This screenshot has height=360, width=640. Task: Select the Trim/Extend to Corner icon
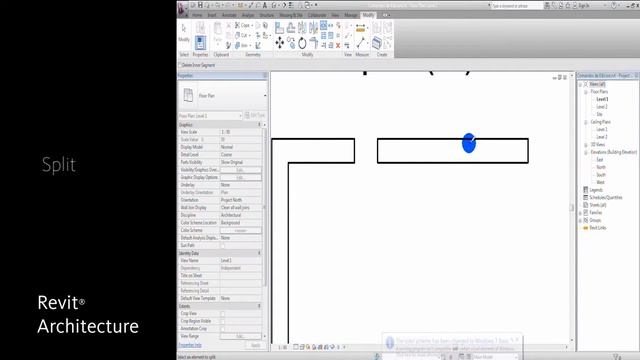click(x=314, y=42)
